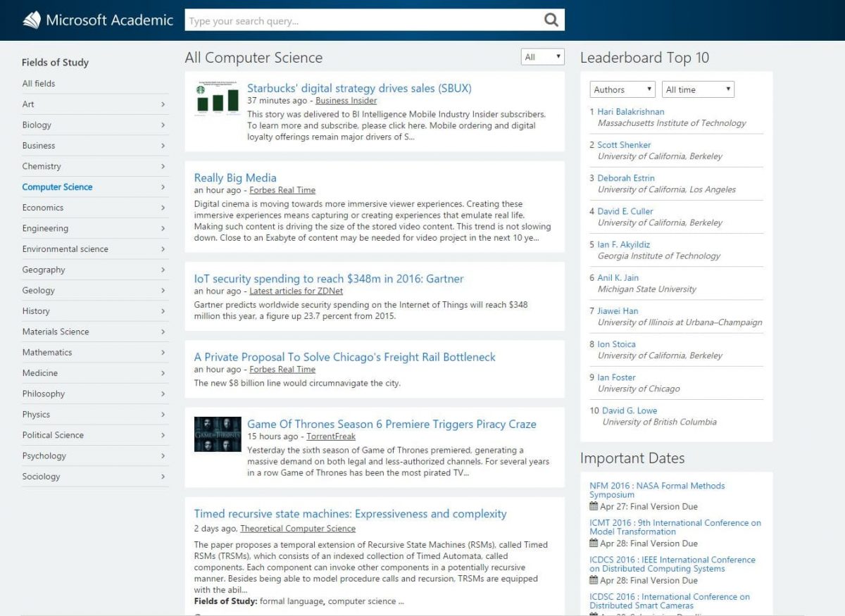The height and width of the screenshot is (616, 845).
Task: Select Materials Science field
Action: 55,332
